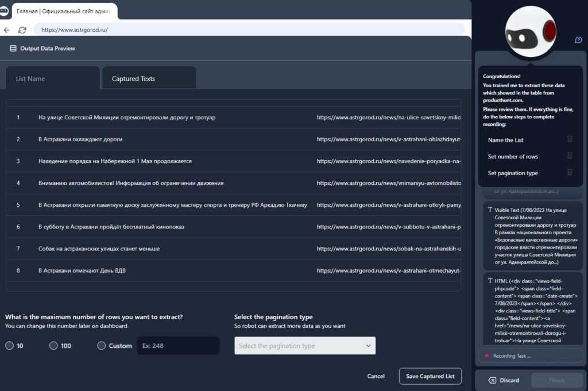Image resolution: width=588 pixels, height=391 pixels.
Task: Click the hourglass icon beside Set number of rows
Action: coord(570,156)
